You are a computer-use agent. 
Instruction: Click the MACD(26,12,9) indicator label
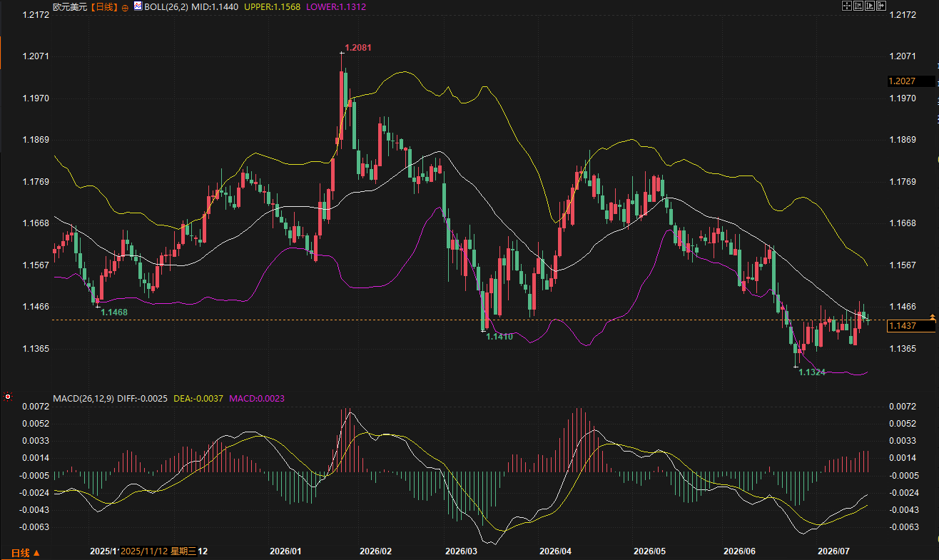point(83,398)
